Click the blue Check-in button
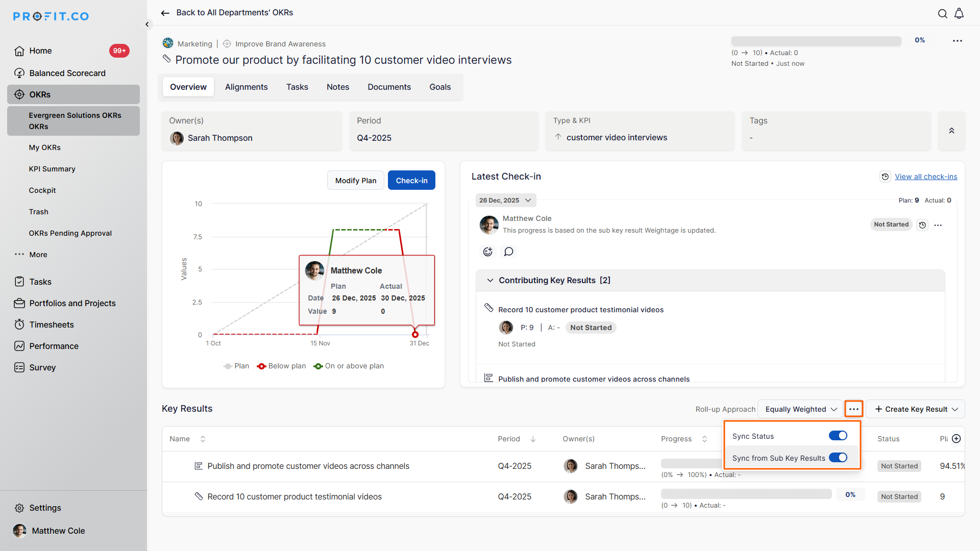The height and width of the screenshot is (551, 980). [x=411, y=181]
